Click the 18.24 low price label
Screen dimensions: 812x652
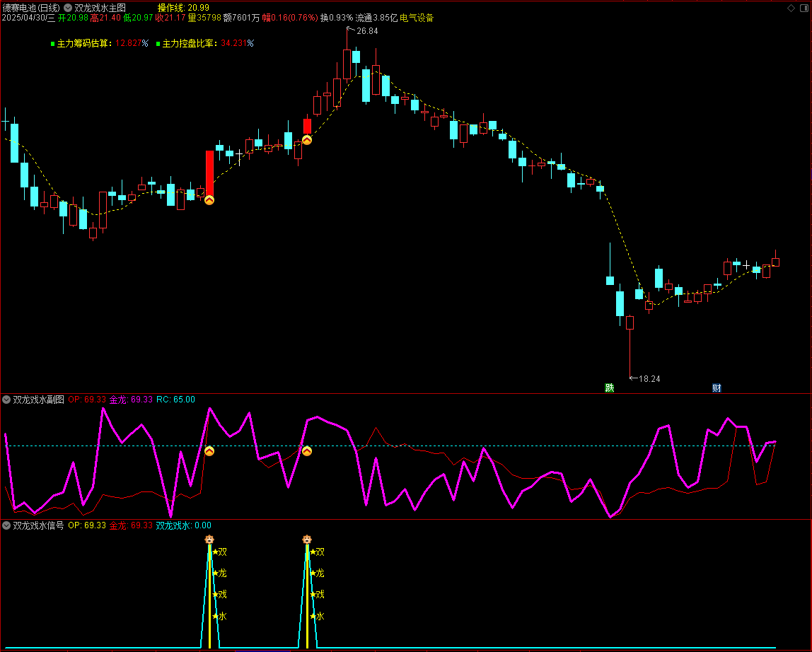[x=649, y=379]
